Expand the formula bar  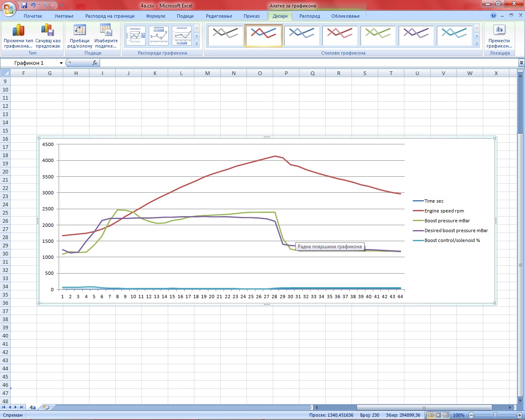(x=521, y=63)
